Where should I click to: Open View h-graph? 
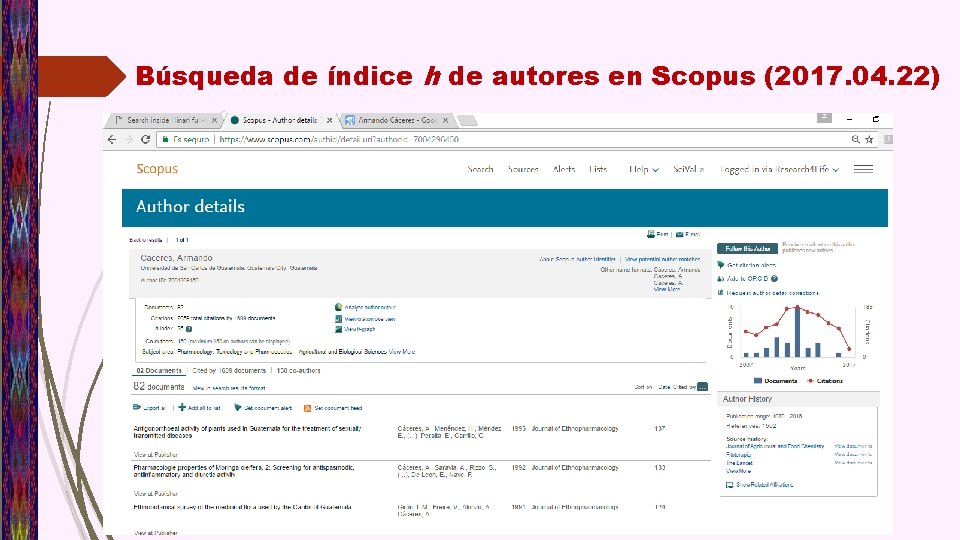click(359, 329)
